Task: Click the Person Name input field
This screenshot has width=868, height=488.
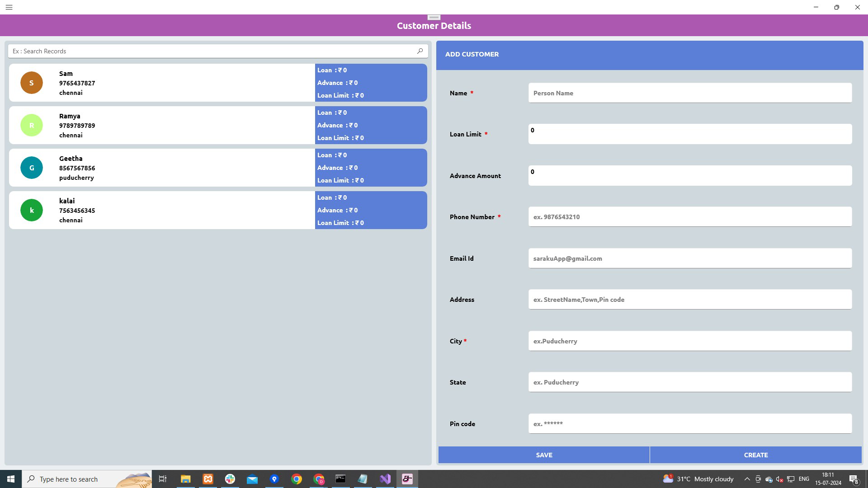Action: 689,93
